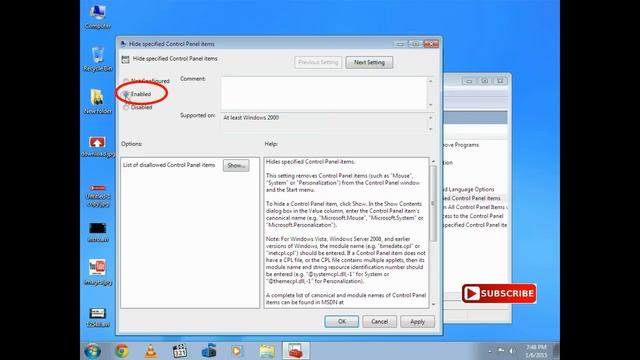The width and height of the screenshot is (640, 360).
Task: Click the Show desktop strip beside the clock
Action: pyautogui.click(x=556, y=351)
